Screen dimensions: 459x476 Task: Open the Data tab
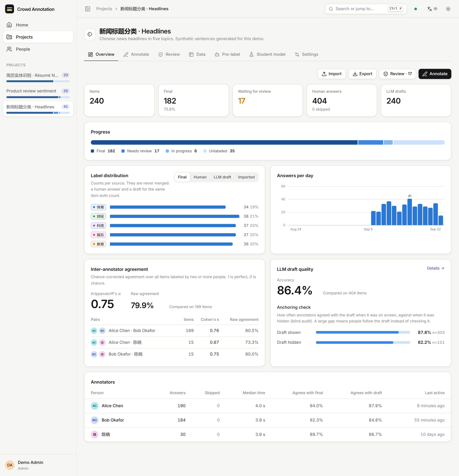(x=197, y=54)
